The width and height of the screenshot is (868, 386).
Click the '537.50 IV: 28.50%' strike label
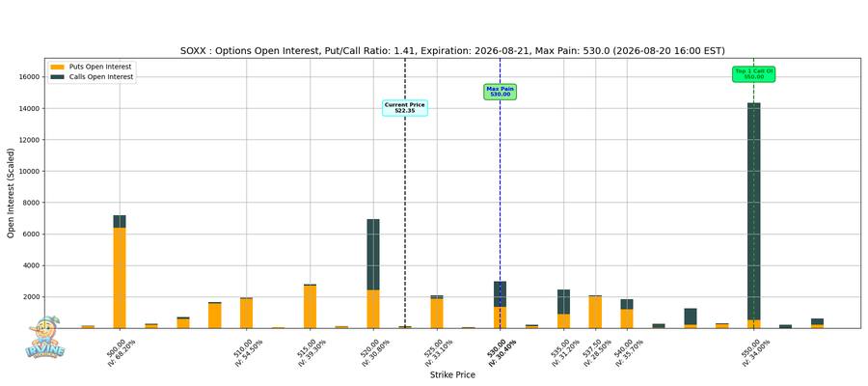[x=597, y=353]
